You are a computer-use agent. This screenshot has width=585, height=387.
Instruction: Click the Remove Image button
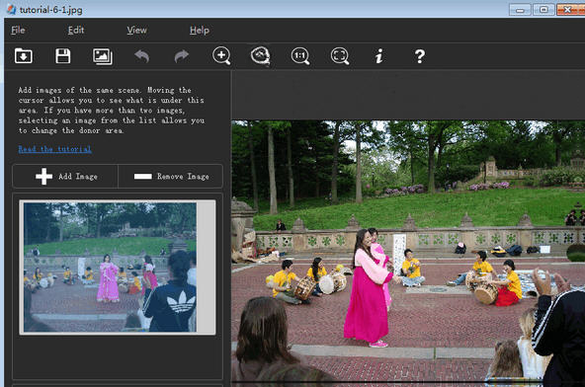[x=171, y=176]
